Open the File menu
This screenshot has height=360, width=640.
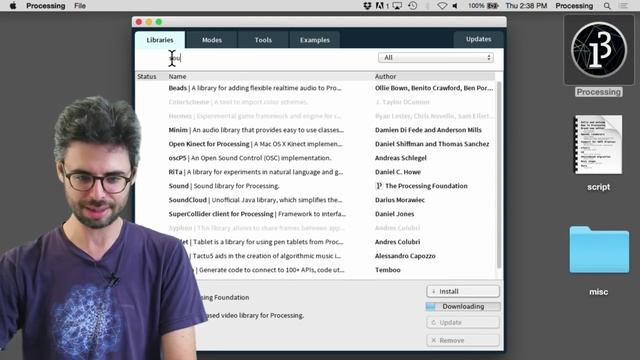80,6
